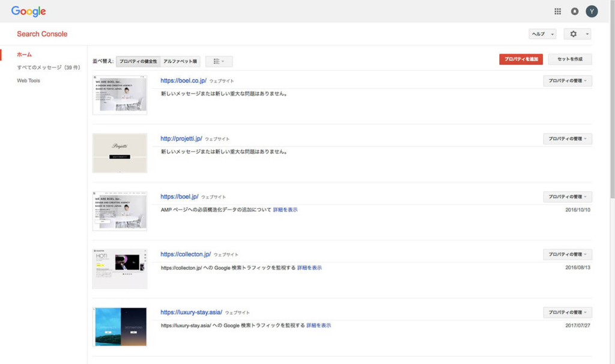This screenshot has width=615, height=364.
Task: Click the boel.co.jp site thumbnail
Action: 120,95
